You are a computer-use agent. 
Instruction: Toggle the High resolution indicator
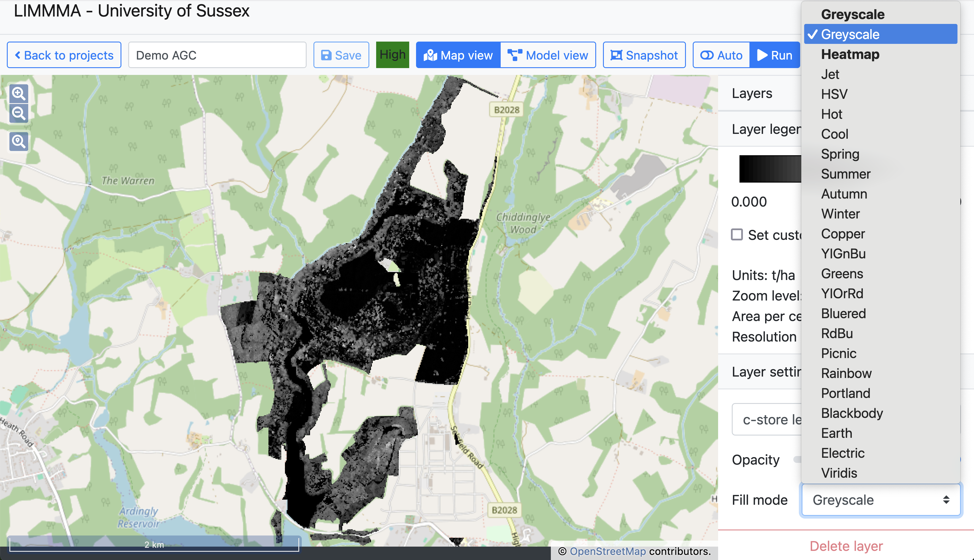coord(392,55)
